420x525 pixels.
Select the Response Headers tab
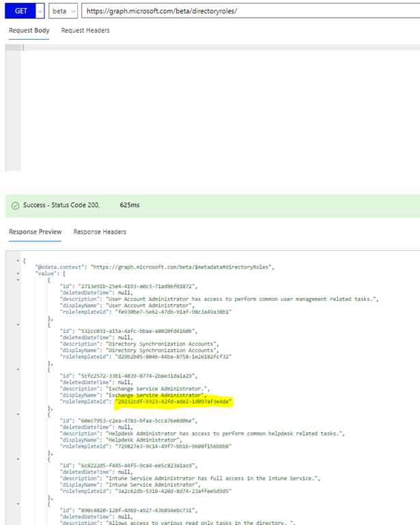(x=100, y=232)
